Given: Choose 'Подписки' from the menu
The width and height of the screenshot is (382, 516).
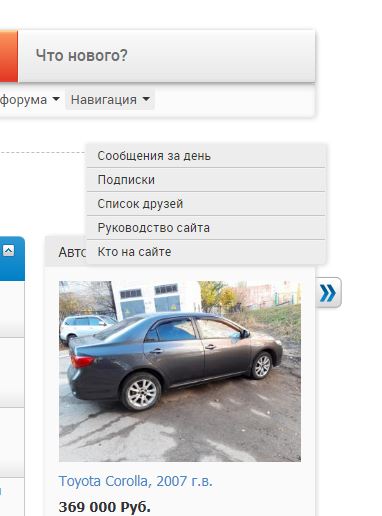Looking at the screenshot, I should 206,180.
